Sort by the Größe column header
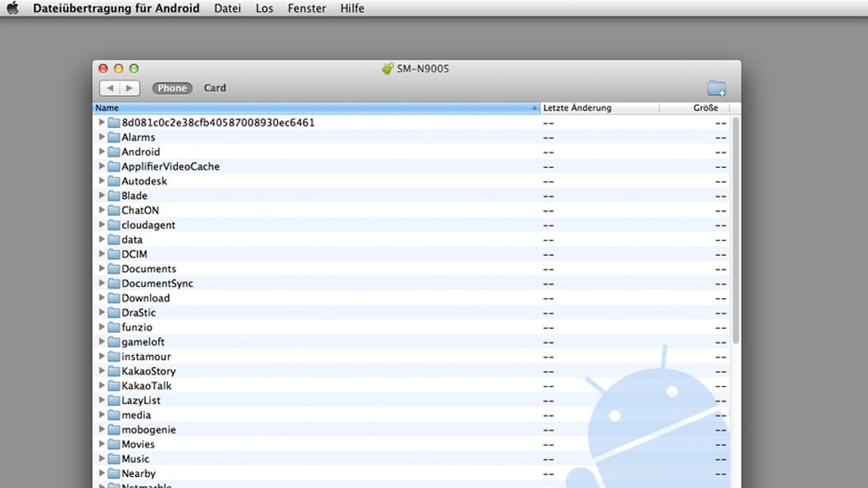This screenshot has width=868, height=488. [694, 108]
